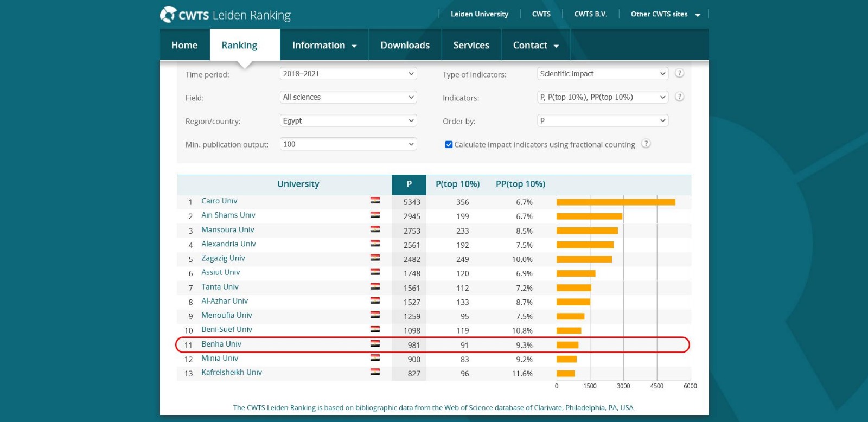Toggle fractional counting checkbox
868x422 pixels.
click(x=449, y=145)
